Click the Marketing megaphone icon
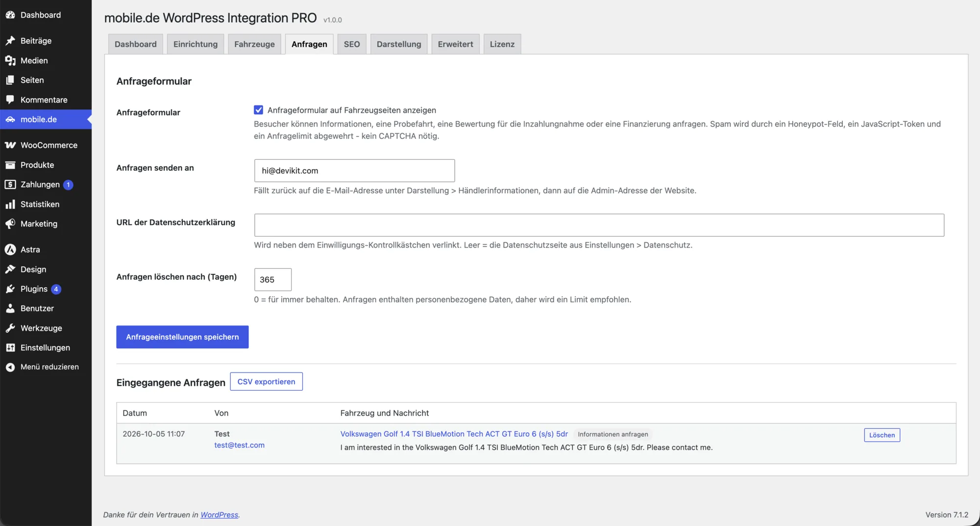The height and width of the screenshot is (526, 980). (10, 224)
